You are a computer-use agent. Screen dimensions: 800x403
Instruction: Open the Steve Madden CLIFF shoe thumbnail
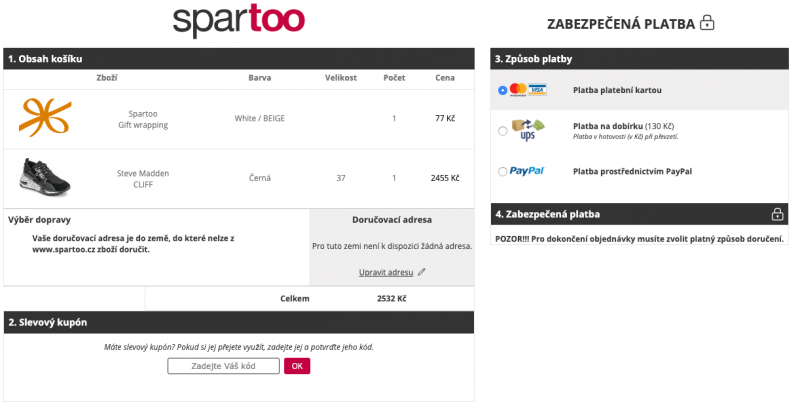point(44,178)
